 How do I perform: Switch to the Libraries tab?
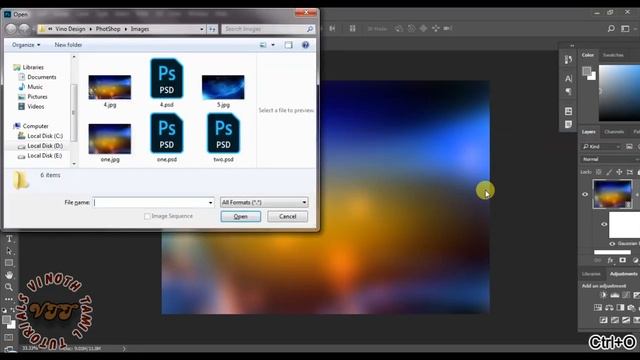[x=591, y=274]
